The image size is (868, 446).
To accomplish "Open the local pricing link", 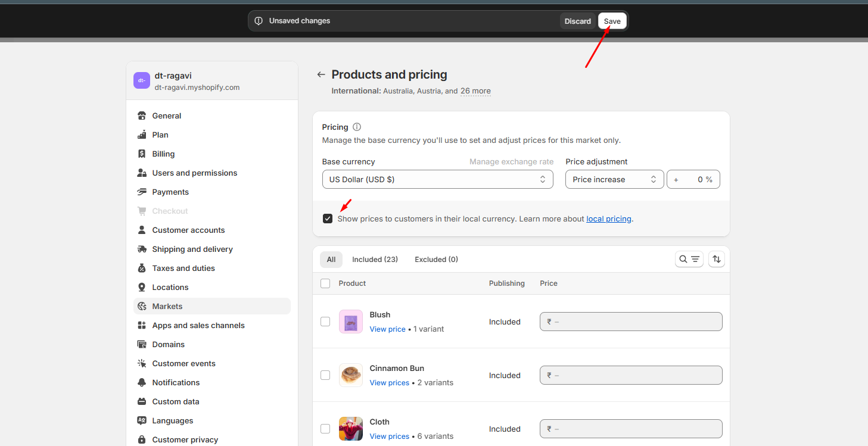I will tap(608, 219).
